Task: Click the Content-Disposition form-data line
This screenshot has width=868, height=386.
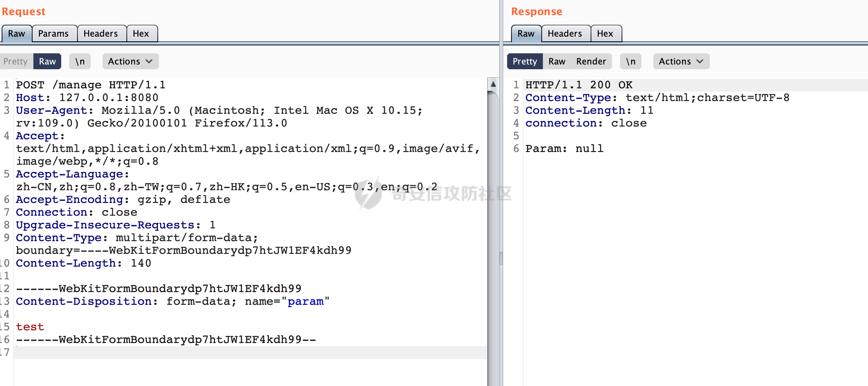Action: coord(173,301)
